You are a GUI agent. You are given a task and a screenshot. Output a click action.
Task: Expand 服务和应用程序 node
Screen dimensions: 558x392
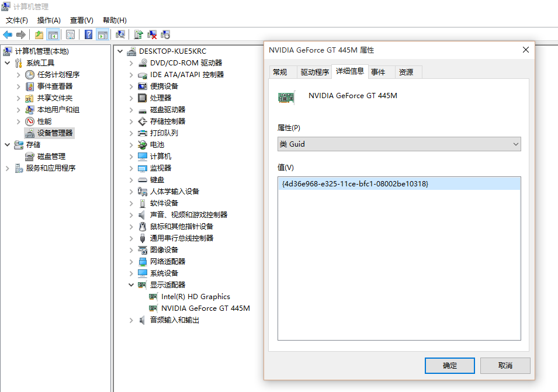point(8,168)
